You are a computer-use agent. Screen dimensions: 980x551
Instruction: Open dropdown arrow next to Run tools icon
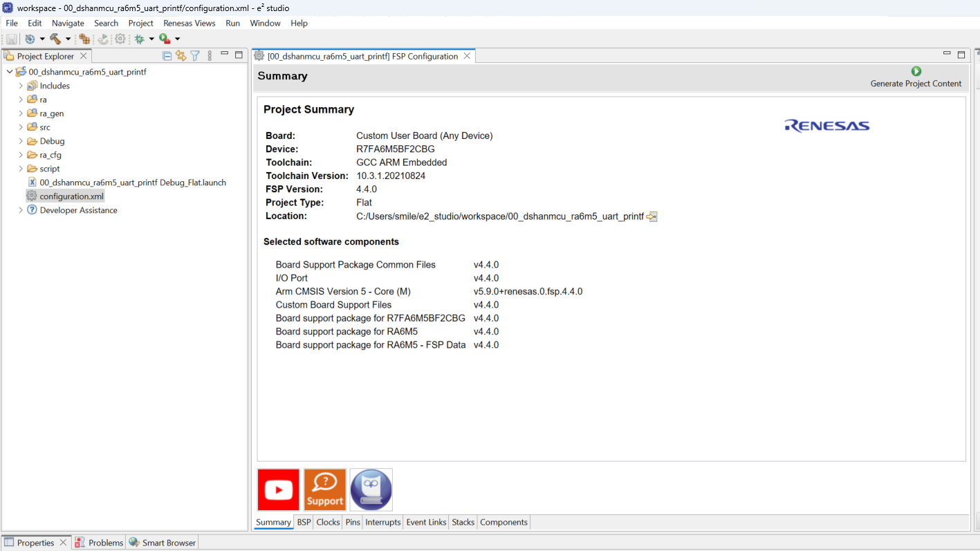coord(177,39)
